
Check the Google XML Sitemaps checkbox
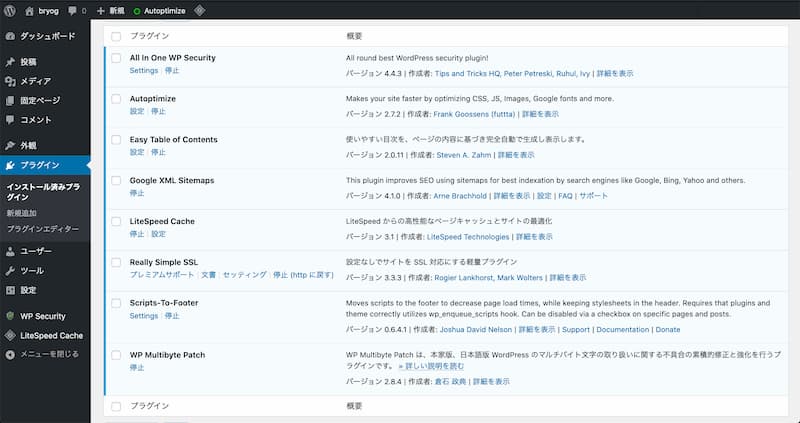coord(116,181)
